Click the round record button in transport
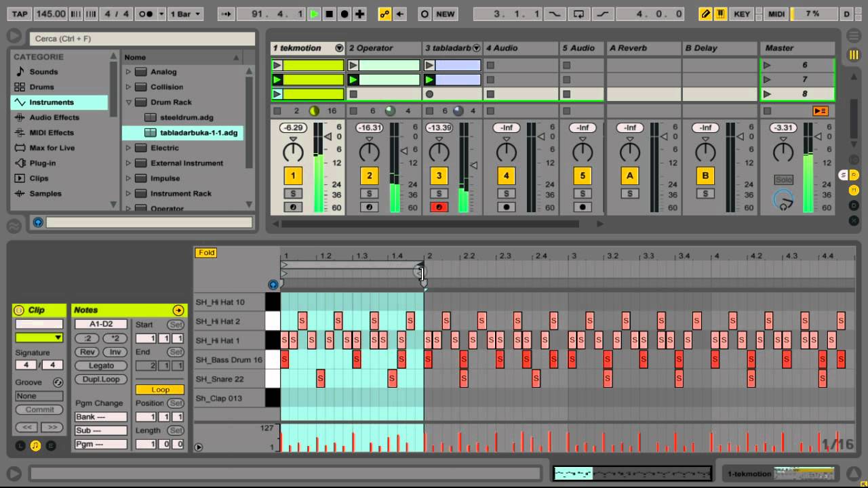 coord(344,14)
